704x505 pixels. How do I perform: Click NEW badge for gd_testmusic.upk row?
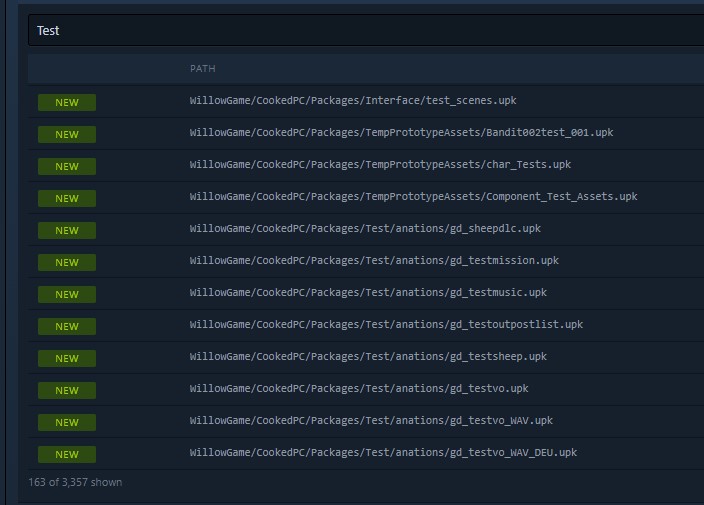coord(67,294)
